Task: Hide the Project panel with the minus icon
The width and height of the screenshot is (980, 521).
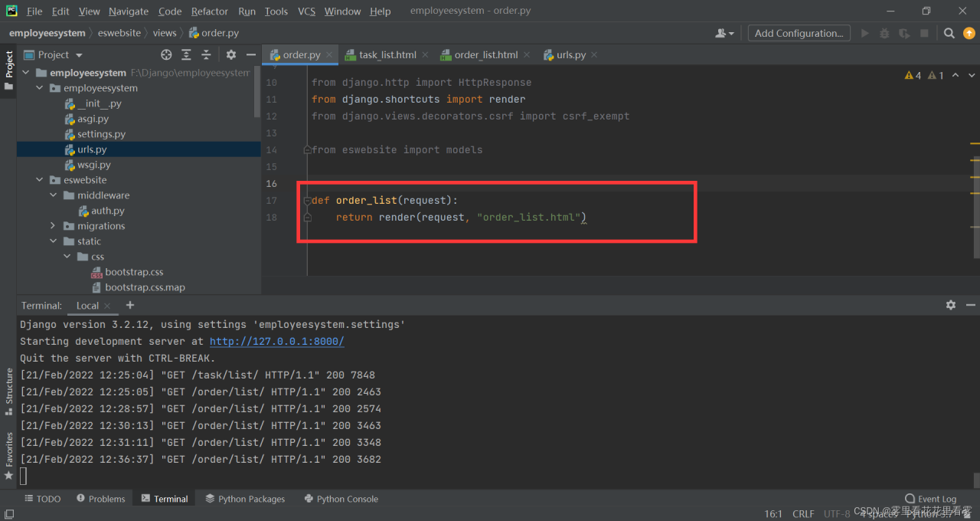Action: pos(250,54)
